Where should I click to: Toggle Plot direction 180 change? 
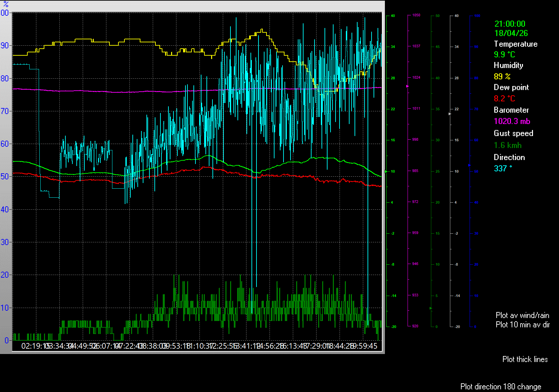click(x=500, y=387)
